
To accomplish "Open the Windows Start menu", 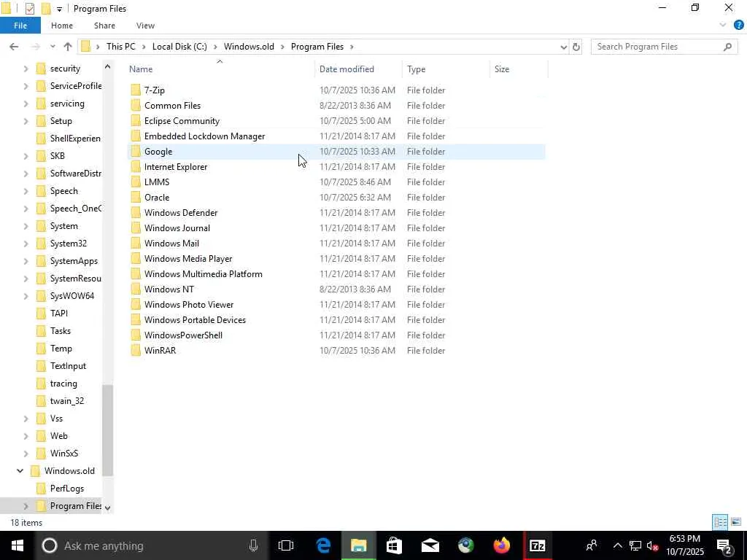I will (x=18, y=545).
